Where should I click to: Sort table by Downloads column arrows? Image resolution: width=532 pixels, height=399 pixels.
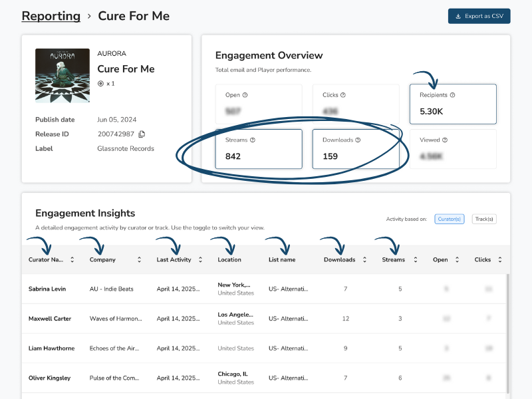click(x=365, y=260)
